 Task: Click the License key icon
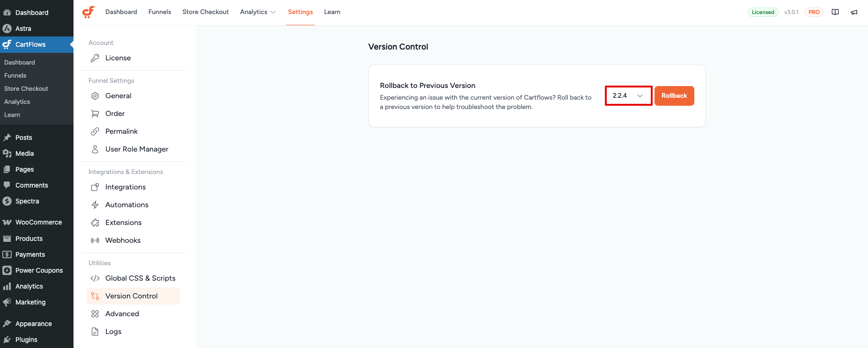95,58
